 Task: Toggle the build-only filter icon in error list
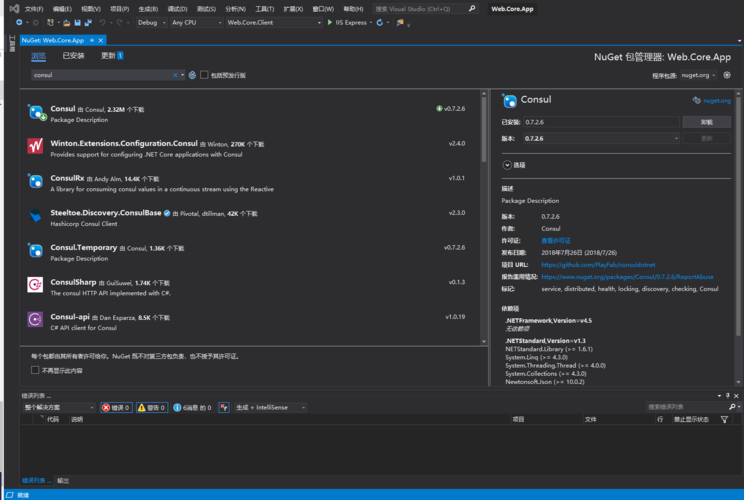(x=224, y=407)
